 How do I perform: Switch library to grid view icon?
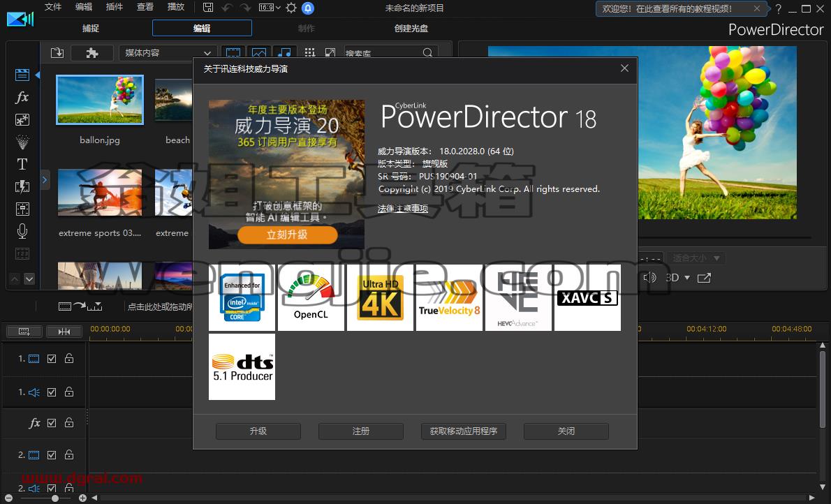310,52
